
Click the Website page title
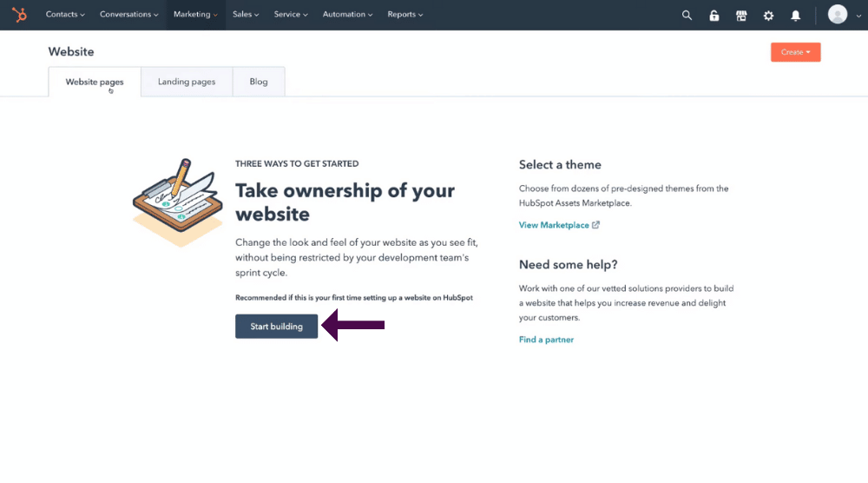tap(71, 51)
